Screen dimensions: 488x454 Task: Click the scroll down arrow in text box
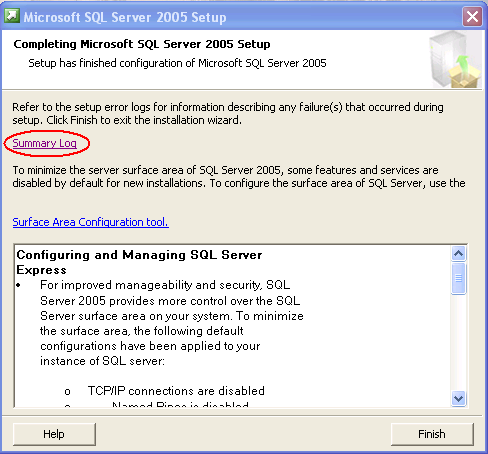(459, 398)
